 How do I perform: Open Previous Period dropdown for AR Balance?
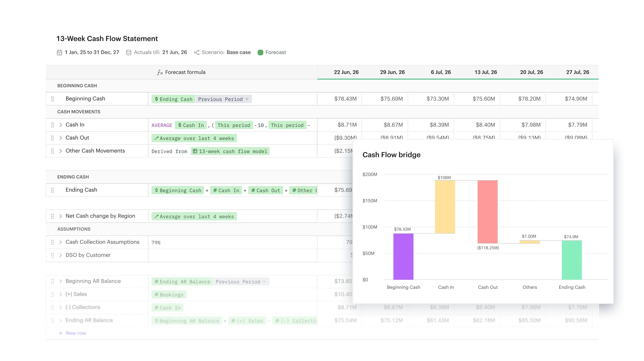[241, 281]
